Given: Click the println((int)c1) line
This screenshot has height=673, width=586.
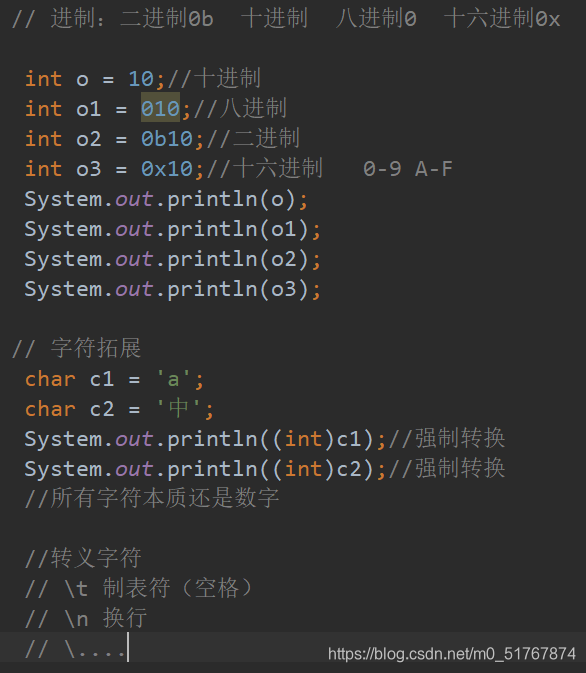Looking at the screenshot, I should click(264, 439).
